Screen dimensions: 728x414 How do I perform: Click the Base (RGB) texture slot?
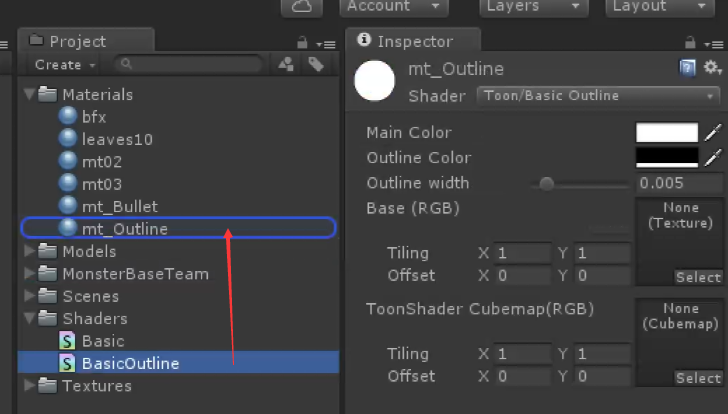coord(681,241)
